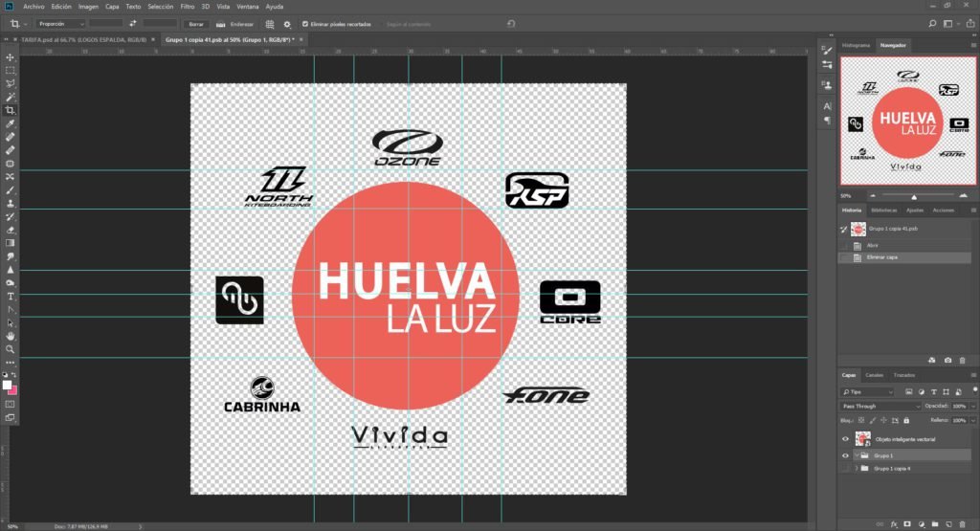
Task: Hide the Grupo 1 layer group
Action: coord(846,455)
